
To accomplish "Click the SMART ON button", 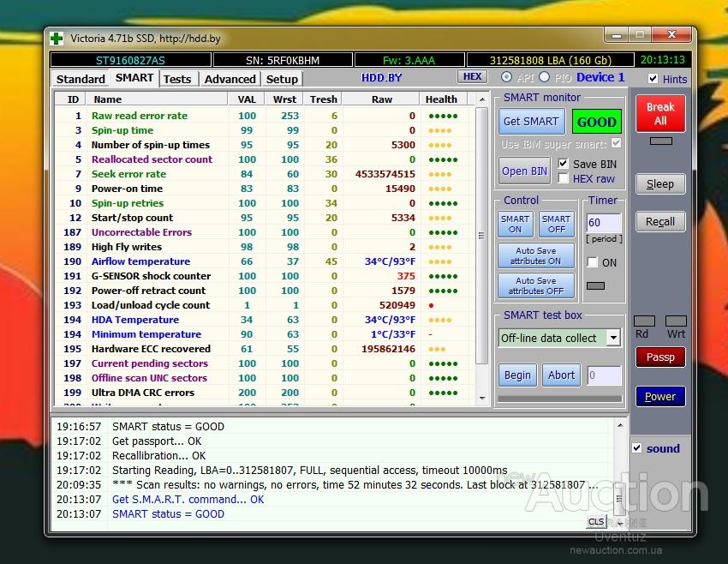I will tap(516, 224).
